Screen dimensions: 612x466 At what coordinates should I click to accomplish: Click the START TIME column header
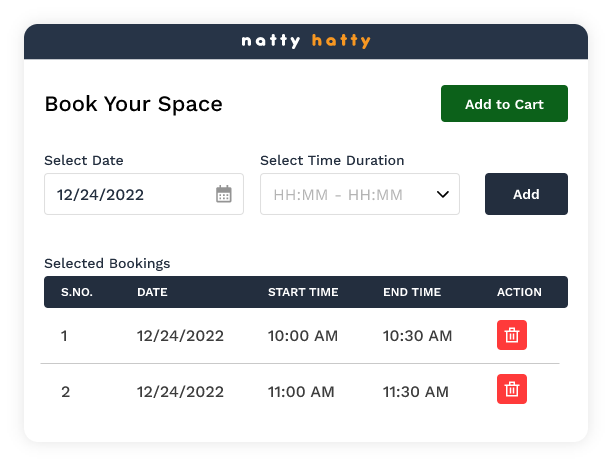pyautogui.click(x=303, y=292)
